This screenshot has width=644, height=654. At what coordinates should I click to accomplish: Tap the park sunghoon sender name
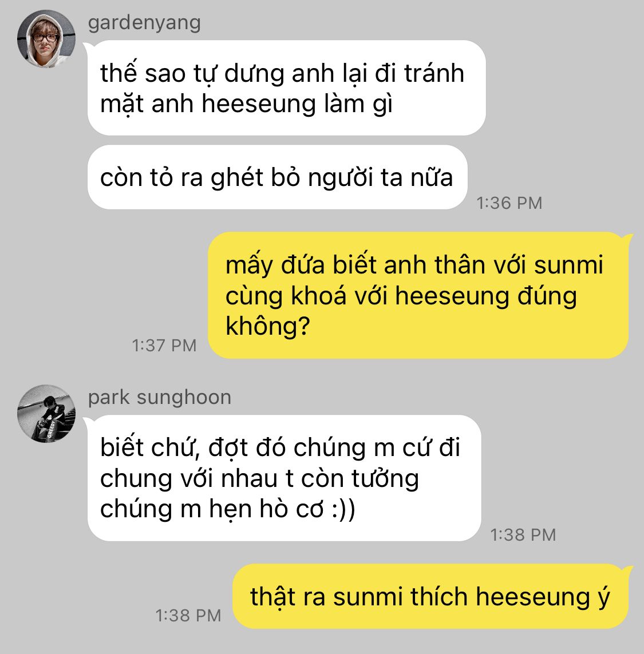160,397
